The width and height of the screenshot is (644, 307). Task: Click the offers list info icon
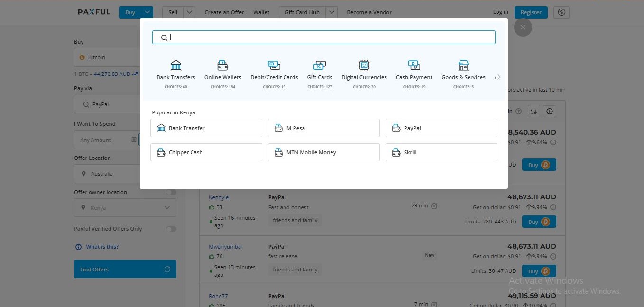[550, 111]
